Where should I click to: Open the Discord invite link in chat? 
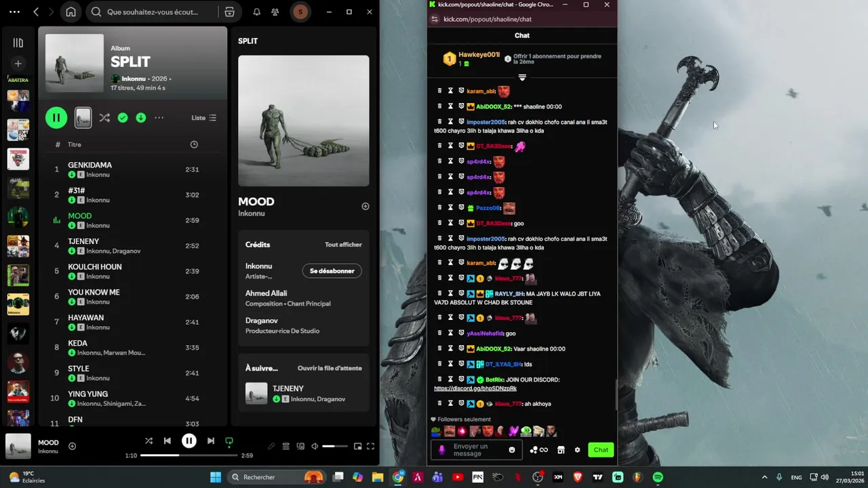(x=475, y=388)
